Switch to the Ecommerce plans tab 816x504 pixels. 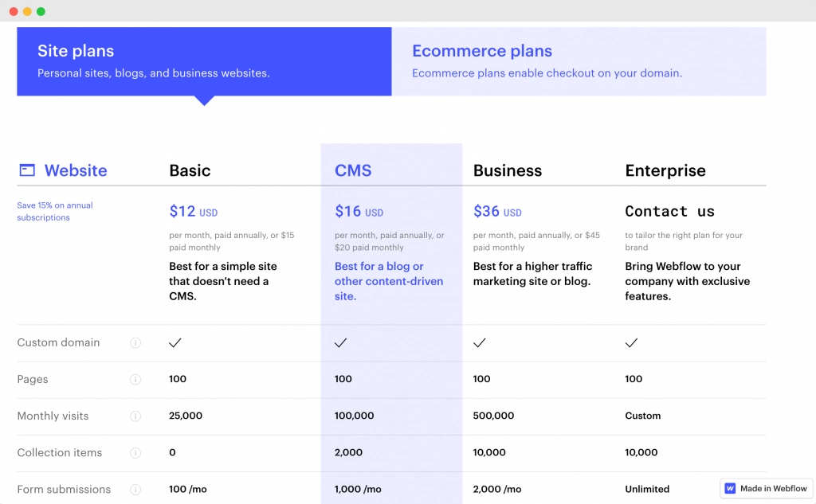pos(579,61)
